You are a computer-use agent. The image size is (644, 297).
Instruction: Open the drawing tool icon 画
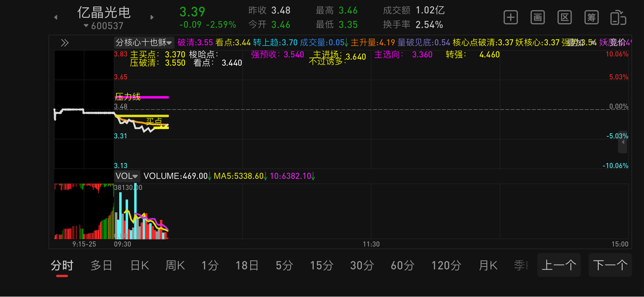[x=538, y=17]
